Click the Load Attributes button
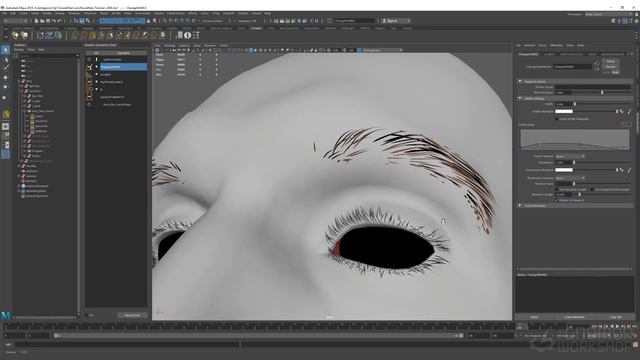640x360 pixels. click(574, 317)
